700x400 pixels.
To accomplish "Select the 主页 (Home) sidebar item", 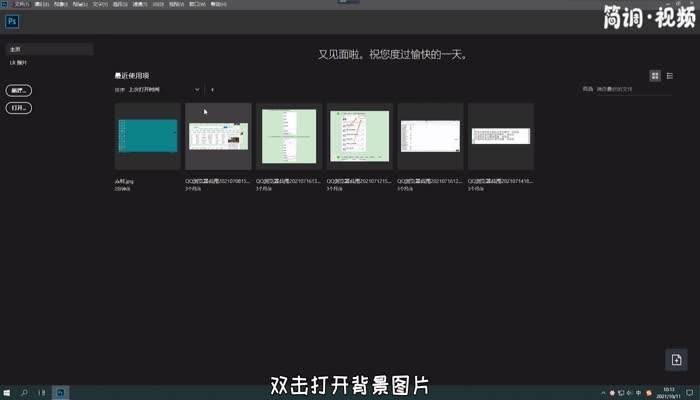I will [x=49, y=49].
